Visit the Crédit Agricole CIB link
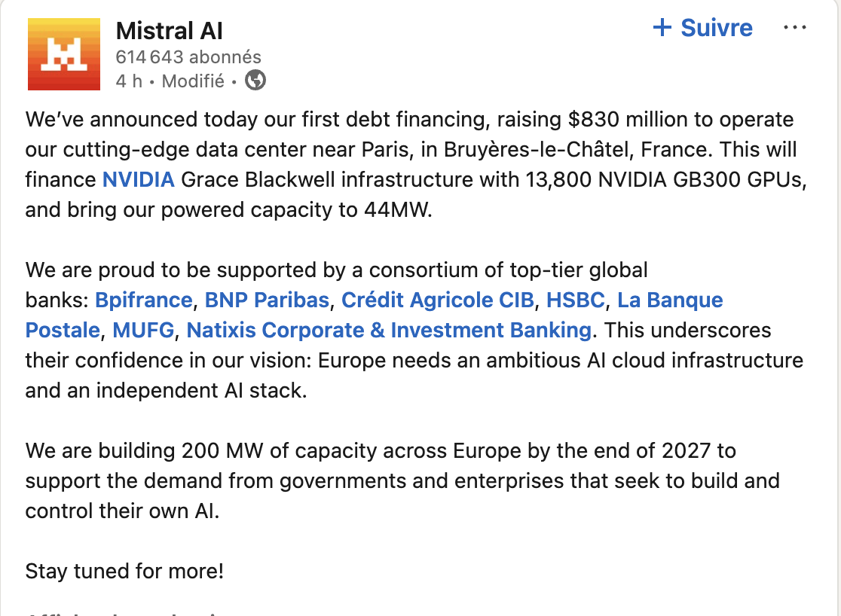 pos(438,300)
